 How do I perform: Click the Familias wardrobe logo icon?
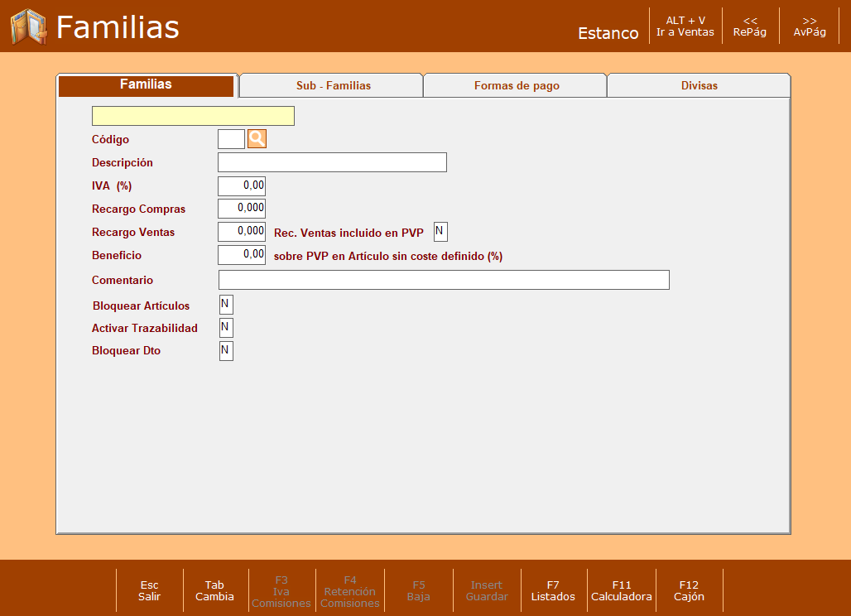(x=29, y=26)
